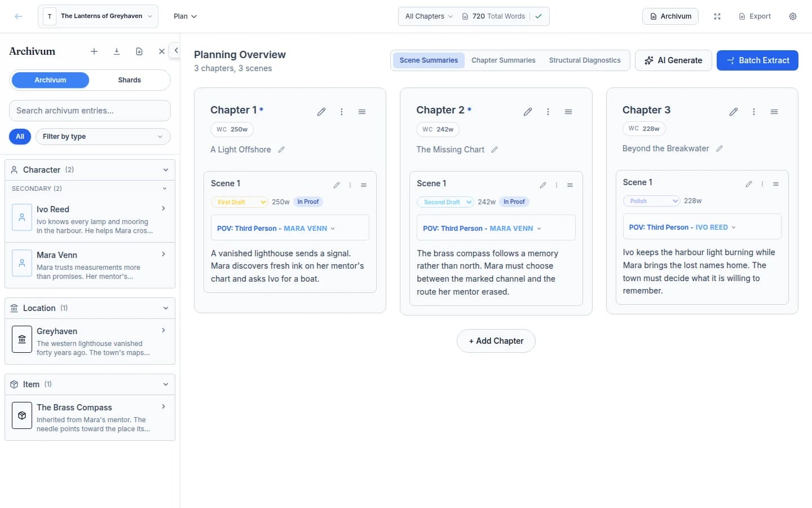The width and height of the screenshot is (812, 508).
Task: Toggle the fullscreen expand icon
Action: coord(717,16)
